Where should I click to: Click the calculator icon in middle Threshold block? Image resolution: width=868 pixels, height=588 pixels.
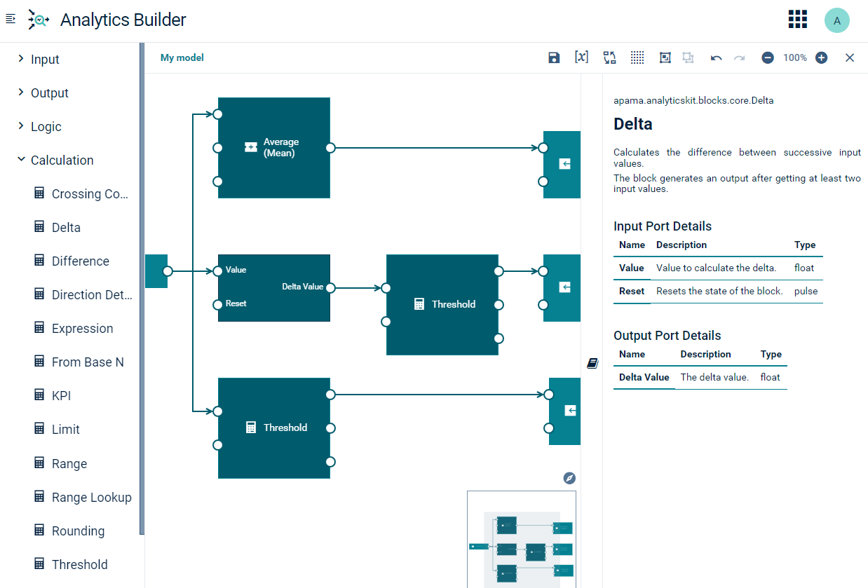(x=419, y=304)
